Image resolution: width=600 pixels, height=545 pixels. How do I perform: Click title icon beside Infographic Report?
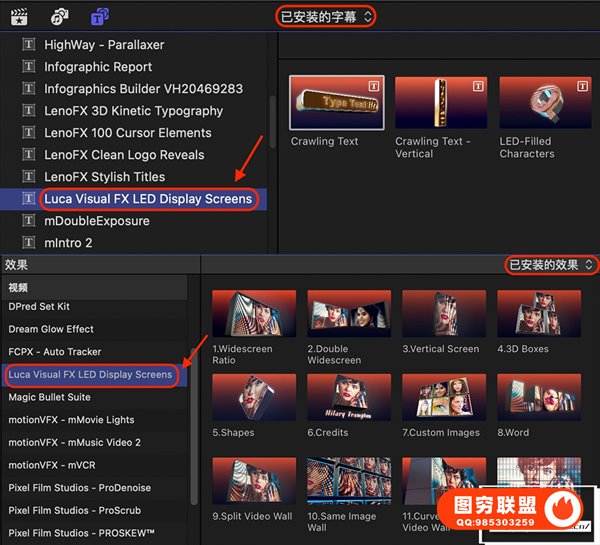pyautogui.click(x=28, y=67)
